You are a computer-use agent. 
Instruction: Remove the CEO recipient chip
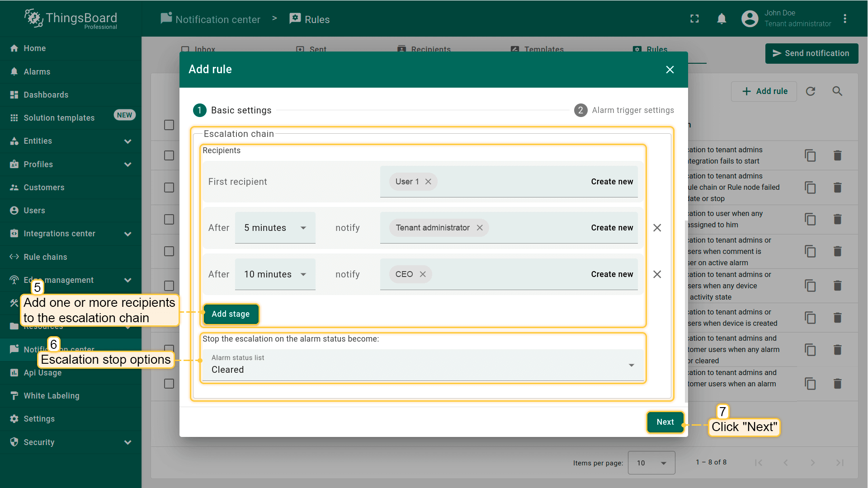point(423,274)
